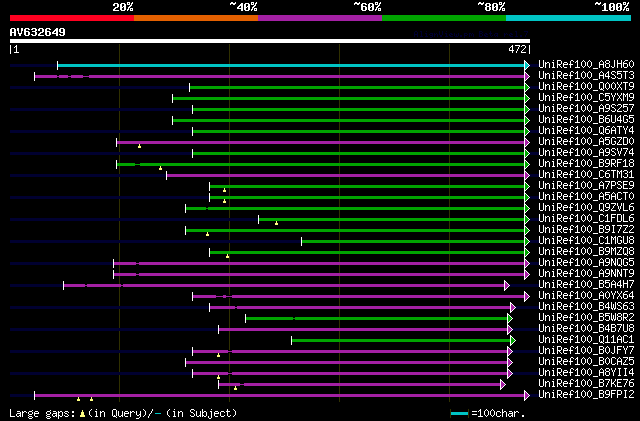640x421 pixels.
Task: Click the cyan 100char scale bar legend
Action: [460, 414]
